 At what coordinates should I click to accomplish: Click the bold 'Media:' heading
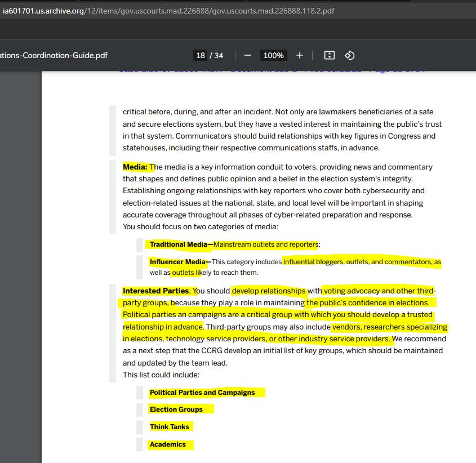pyautogui.click(x=135, y=167)
